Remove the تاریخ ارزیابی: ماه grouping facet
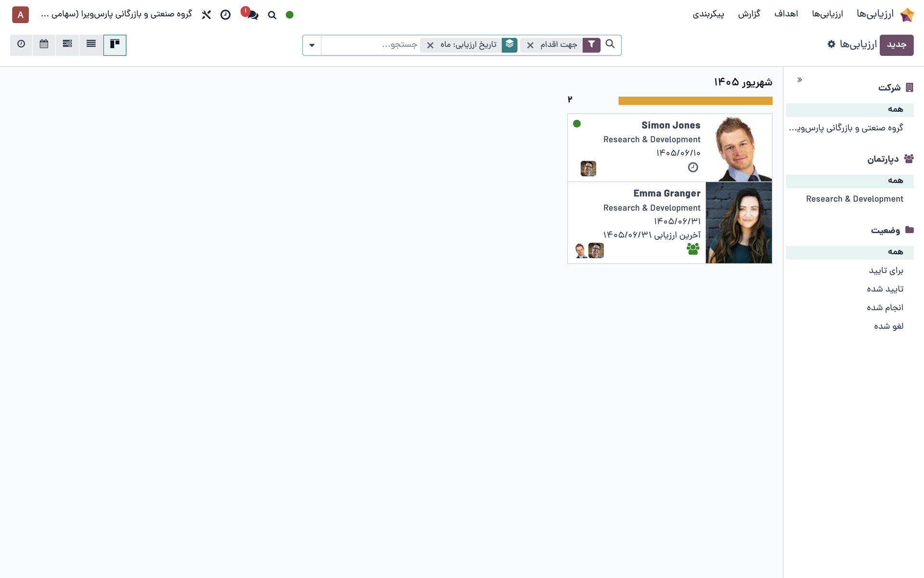Image resolution: width=924 pixels, height=578 pixels. click(x=430, y=45)
